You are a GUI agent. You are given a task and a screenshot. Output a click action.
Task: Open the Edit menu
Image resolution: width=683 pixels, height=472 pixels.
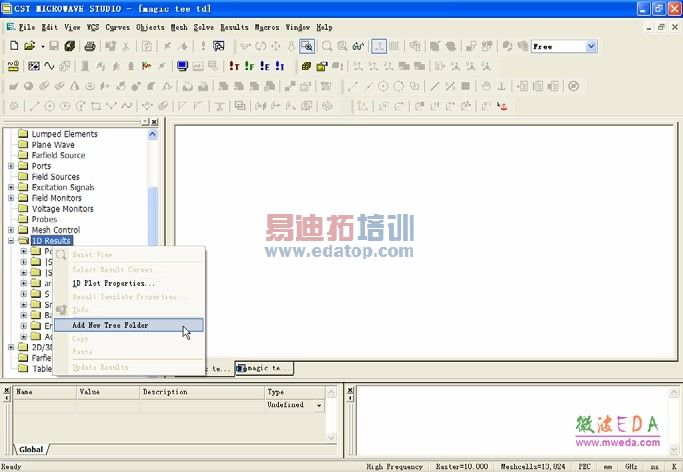tap(50, 27)
